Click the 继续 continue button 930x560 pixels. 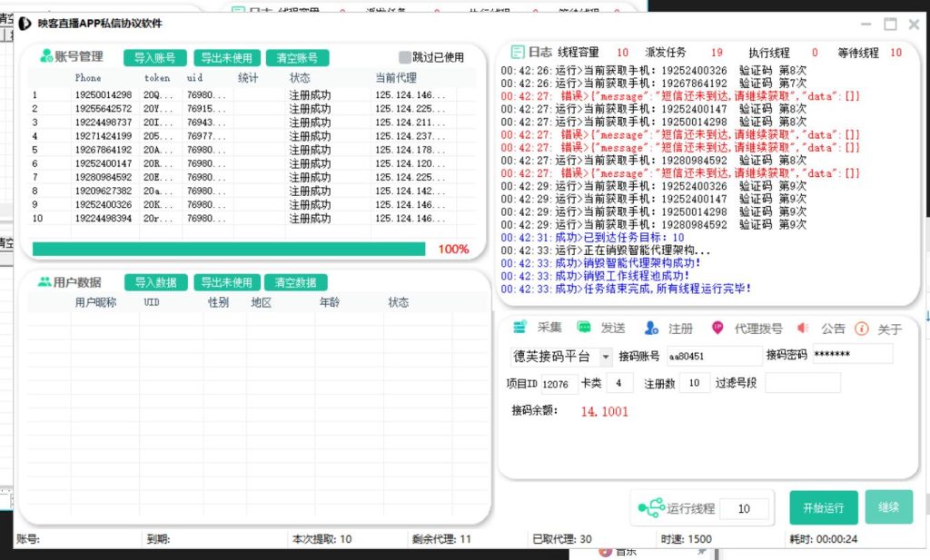888,508
